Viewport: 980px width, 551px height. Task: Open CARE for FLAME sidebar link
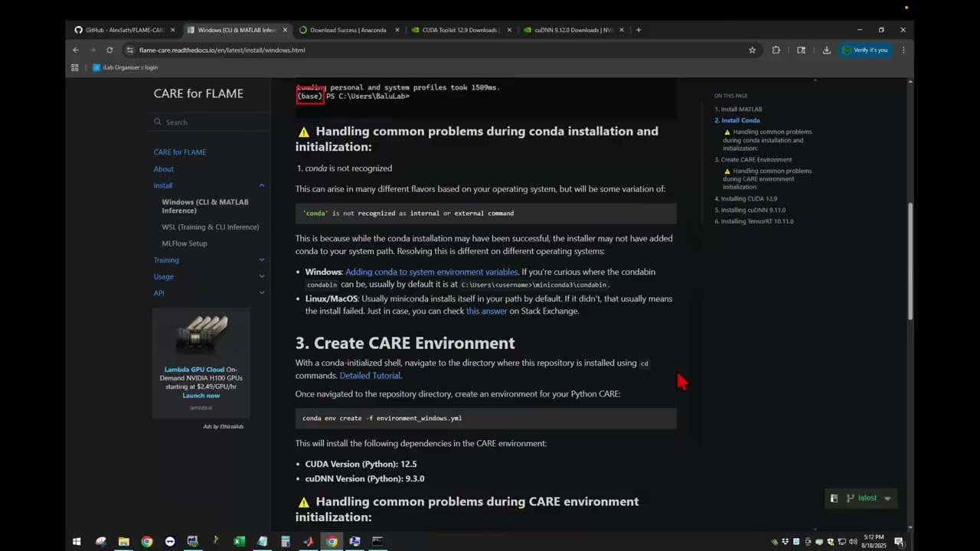pyautogui.click(x=180, y=152)
